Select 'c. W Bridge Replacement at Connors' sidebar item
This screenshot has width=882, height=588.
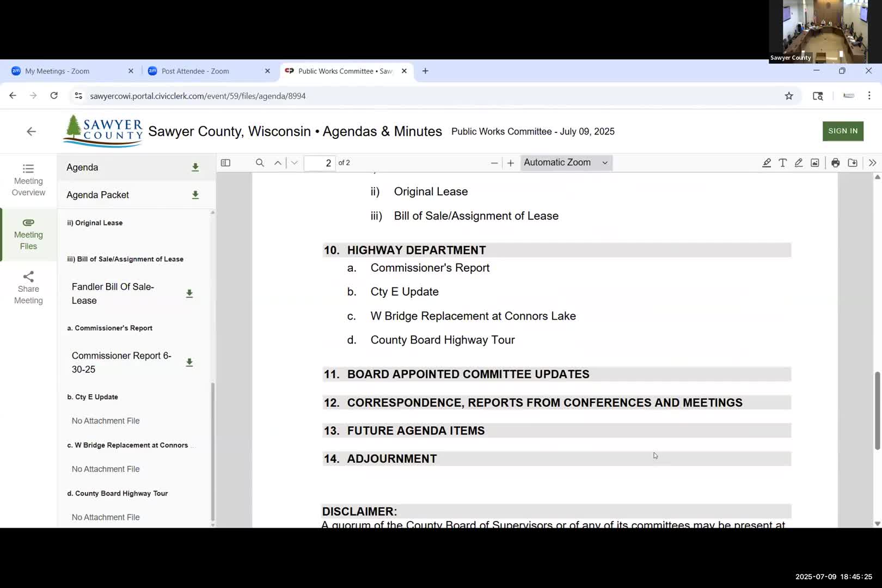tap(128, 445)
